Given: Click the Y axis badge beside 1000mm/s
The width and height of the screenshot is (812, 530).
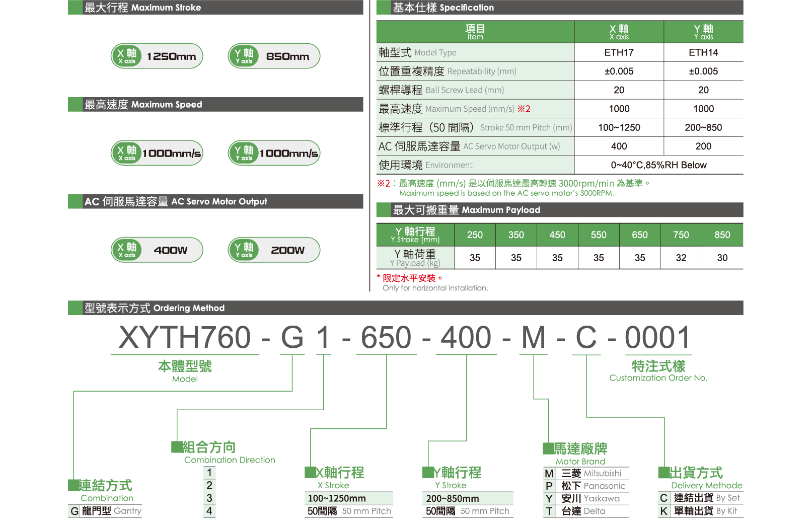Looking at the screenshot, I should click(244, 153).
